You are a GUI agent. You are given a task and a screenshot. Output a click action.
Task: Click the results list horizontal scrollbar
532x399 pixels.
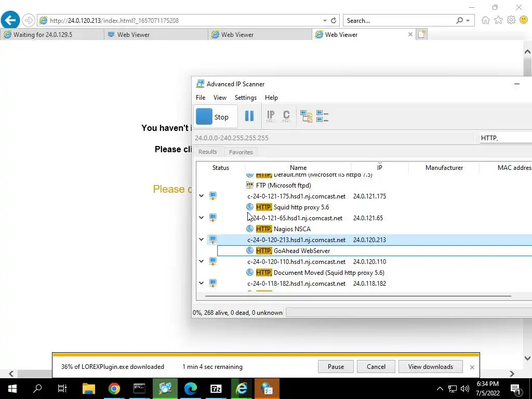tap(358, 296)
